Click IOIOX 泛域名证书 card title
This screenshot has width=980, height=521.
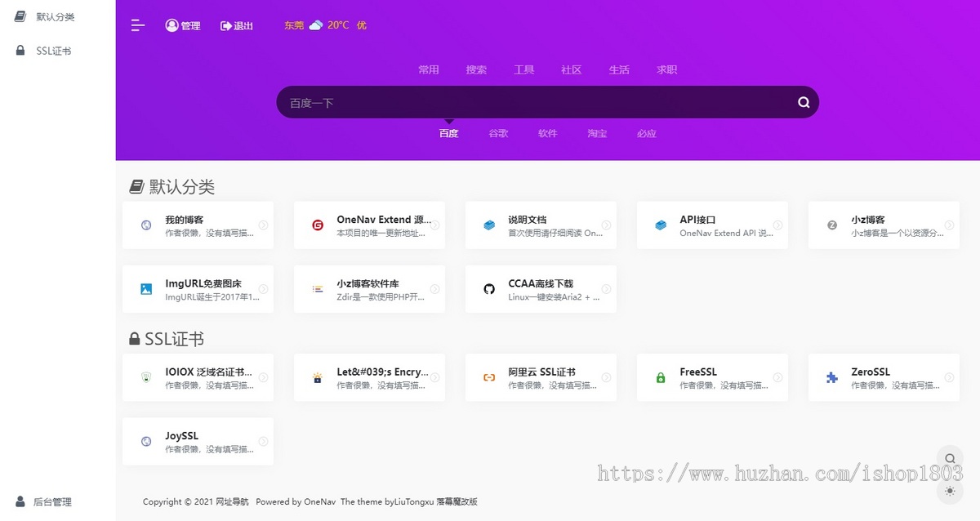(x=208, y=372)
